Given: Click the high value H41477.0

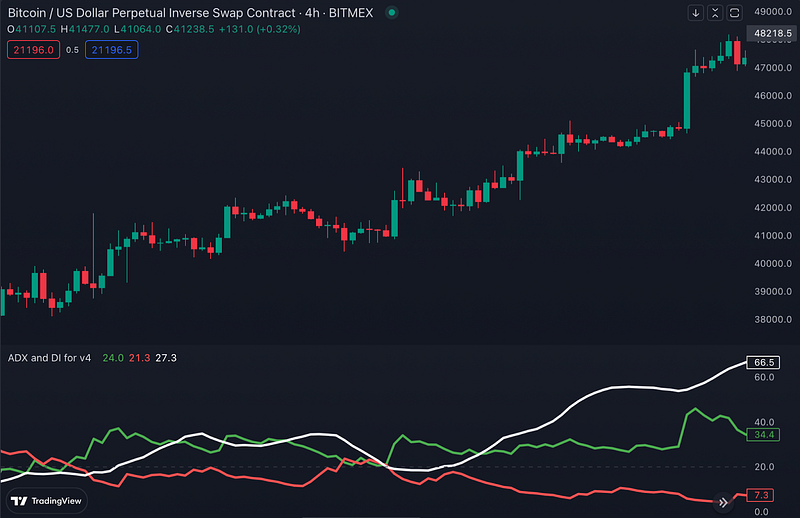Looking at the screenshot, I should click(x=85, y=29).
